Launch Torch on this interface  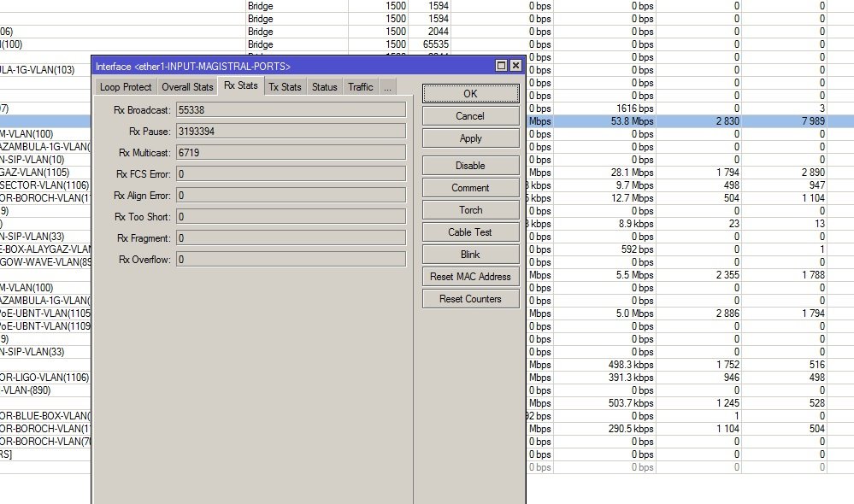(470, 210)
